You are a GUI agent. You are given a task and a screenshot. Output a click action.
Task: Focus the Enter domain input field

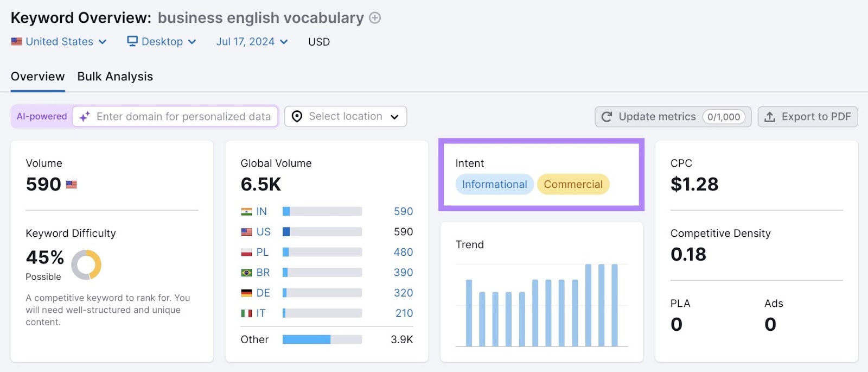(183, 117)
